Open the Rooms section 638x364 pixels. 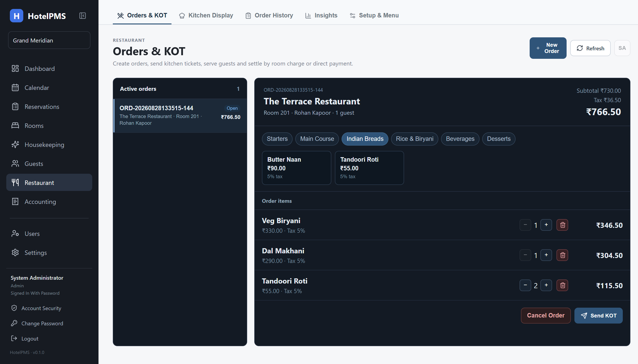[49, 125]
